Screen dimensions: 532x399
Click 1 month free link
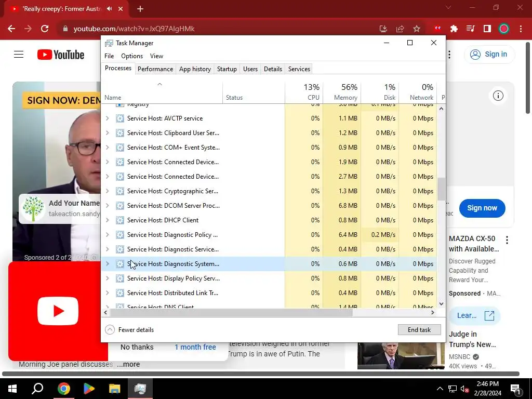click(x=195, y=347)
